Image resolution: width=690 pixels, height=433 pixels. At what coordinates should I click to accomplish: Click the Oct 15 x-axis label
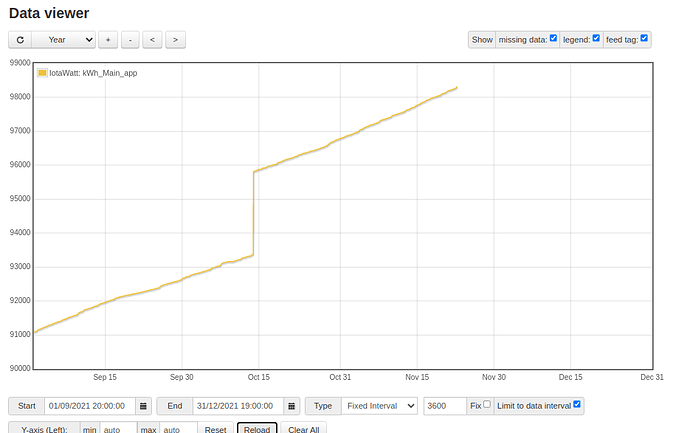pos(259,377)
